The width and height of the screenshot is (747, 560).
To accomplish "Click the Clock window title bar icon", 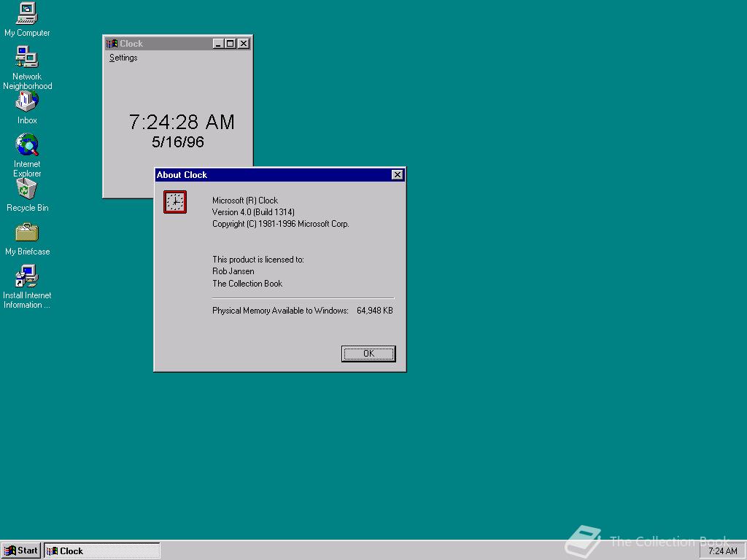I will point(112,43).
